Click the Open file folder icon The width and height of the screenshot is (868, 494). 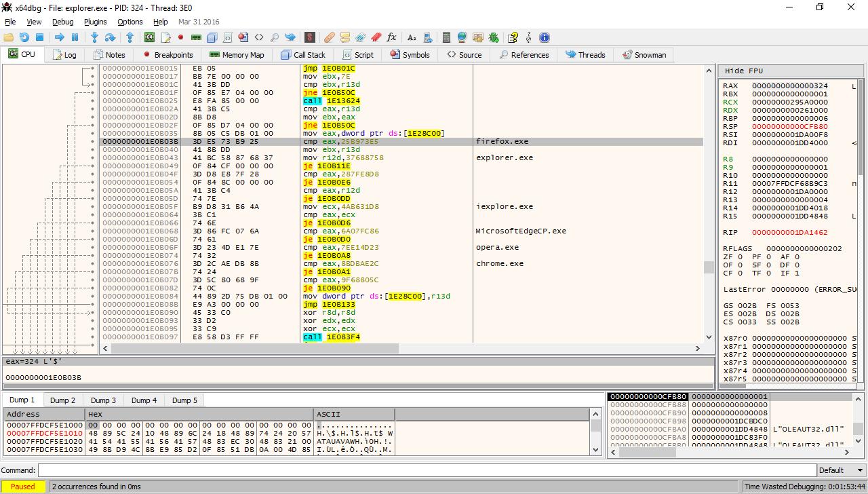(x=9, y=37)
